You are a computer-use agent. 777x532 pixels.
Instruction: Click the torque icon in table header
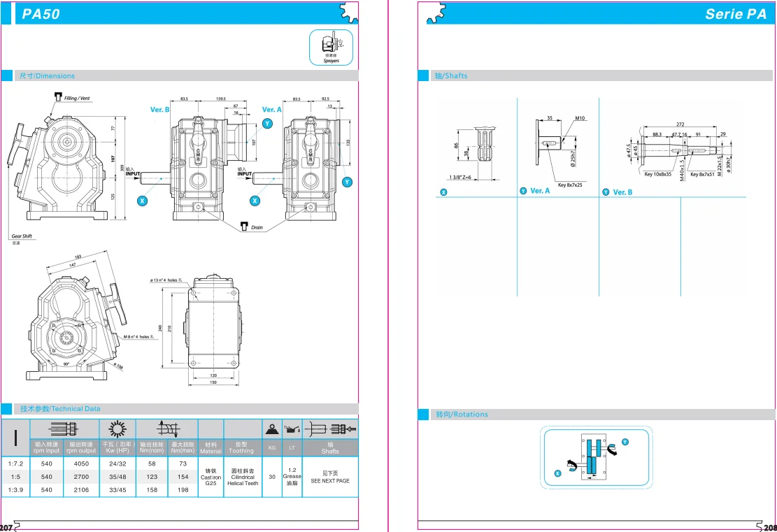[167, 429]
